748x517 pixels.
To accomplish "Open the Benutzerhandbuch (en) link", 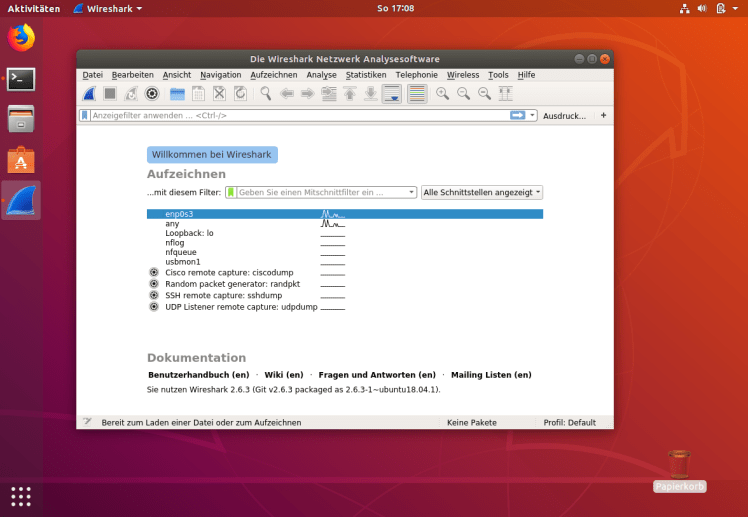I will point(198,375).
